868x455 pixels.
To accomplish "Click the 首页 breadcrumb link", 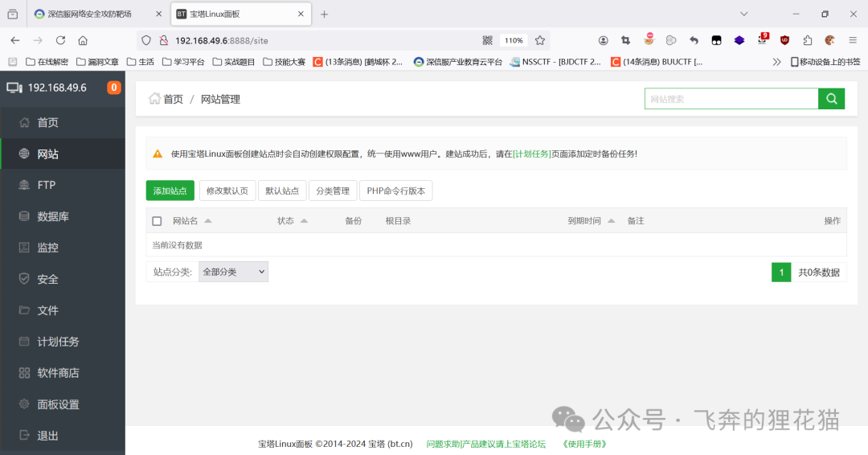I will [x=173, y=99].
